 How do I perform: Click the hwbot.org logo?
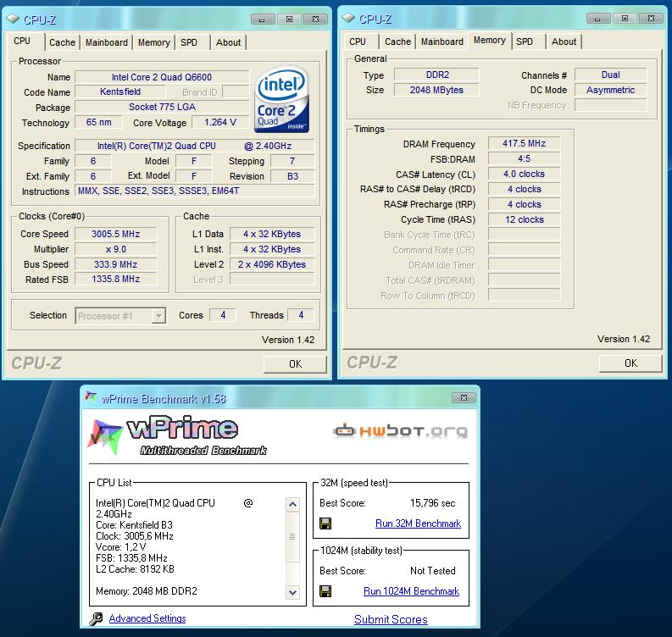401,431
